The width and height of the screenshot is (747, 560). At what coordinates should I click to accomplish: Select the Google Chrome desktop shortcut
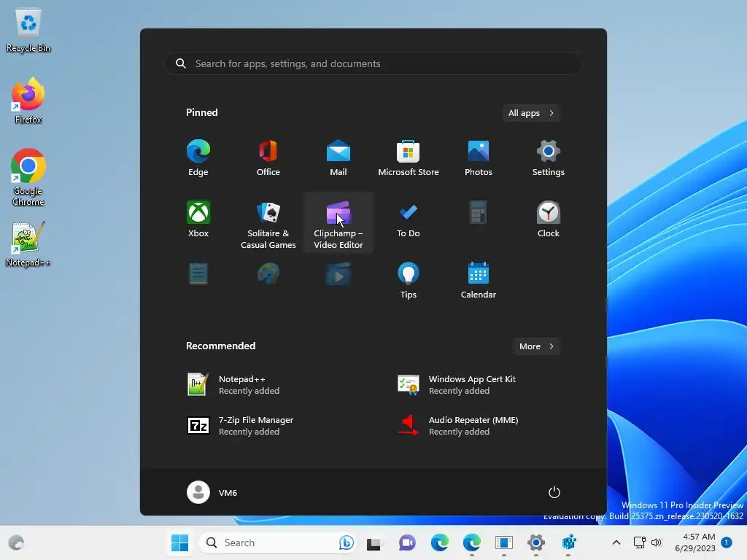pyautogui.click(x=28, y=177)
